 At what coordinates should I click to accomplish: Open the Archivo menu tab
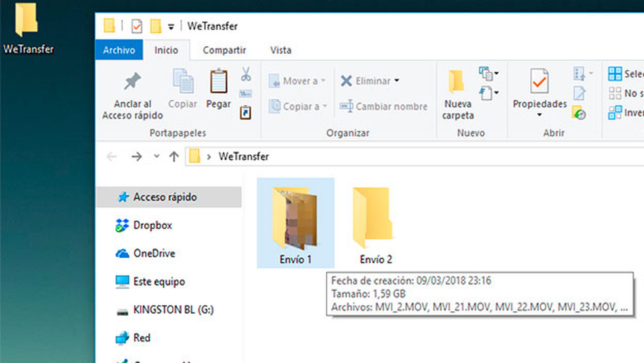pos(119,50)
